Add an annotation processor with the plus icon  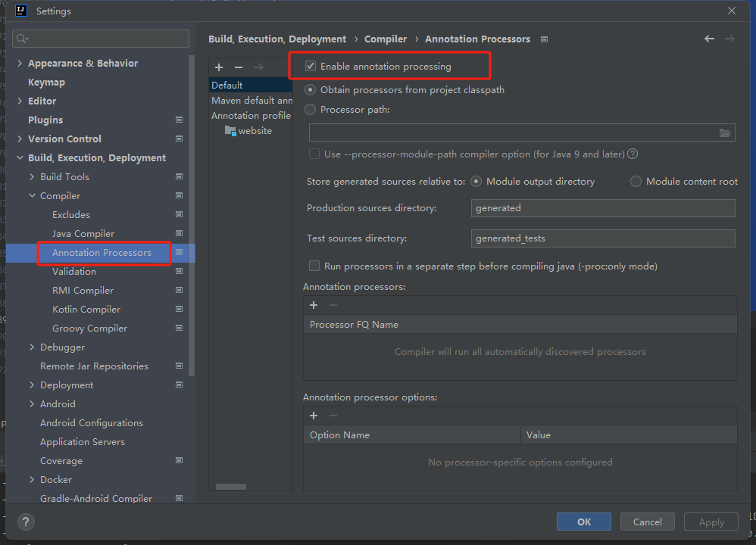[x=314, y=305]
